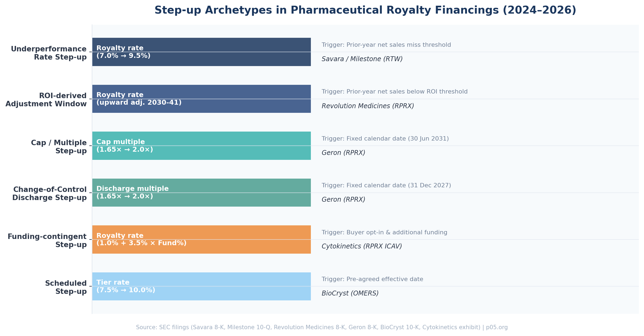644x336 pixels.
Task: Click the Revolution Medicines (RPRX) text
Action: (x=368, y=106)
